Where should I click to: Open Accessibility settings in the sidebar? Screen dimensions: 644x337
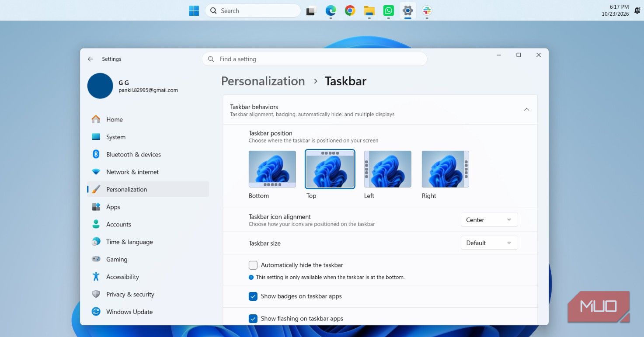click(x=148, y=277)
